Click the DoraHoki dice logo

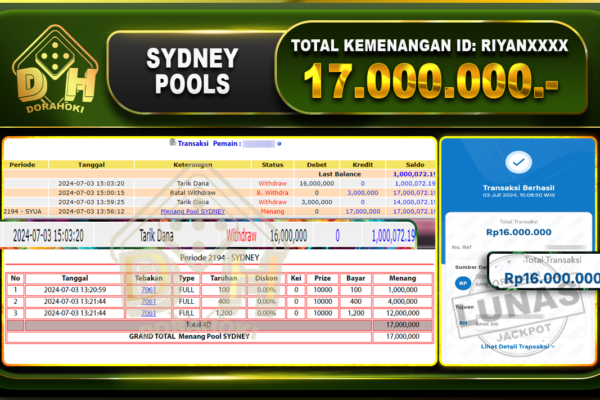(x=55, y=69)
